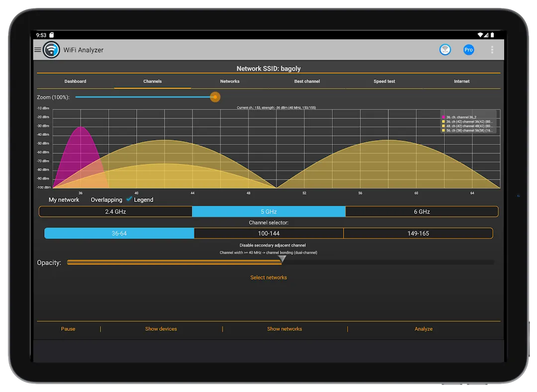Click the unfilled dark part of Opacity track
The height and width of the screenshot is (392, 537).
pyautogui.click(x=389, y=262)
